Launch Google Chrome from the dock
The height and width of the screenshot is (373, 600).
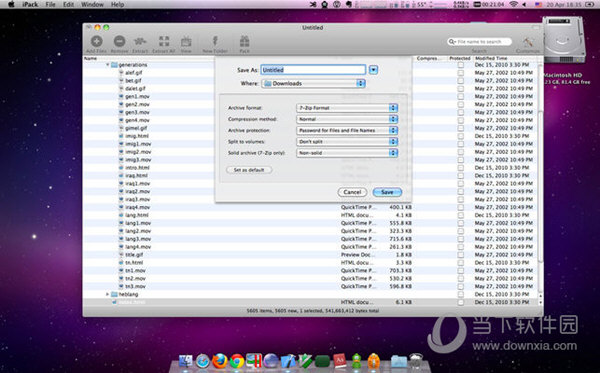(x=237, y=361)
